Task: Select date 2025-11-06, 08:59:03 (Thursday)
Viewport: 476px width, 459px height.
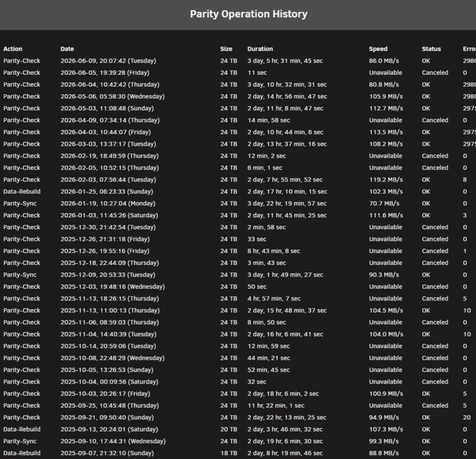Action: [110, 323]
